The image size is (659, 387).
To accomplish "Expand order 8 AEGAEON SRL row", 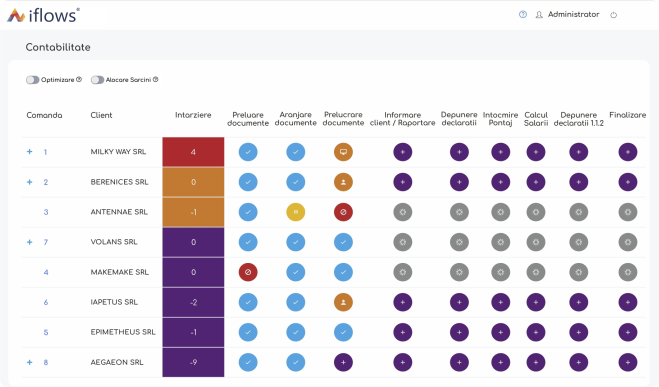I will tap(29, 362).
